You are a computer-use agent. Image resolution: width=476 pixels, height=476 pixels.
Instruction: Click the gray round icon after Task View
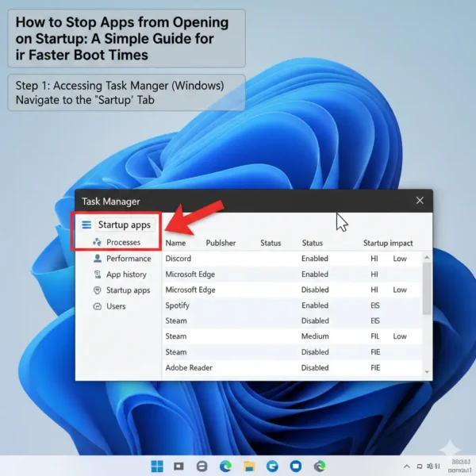(202, 466)
